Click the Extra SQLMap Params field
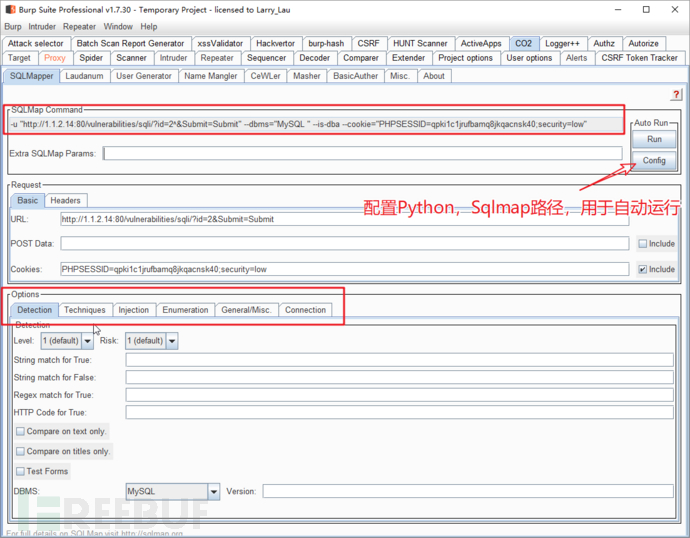The image size is (690, 538). (x=363, y=154)
